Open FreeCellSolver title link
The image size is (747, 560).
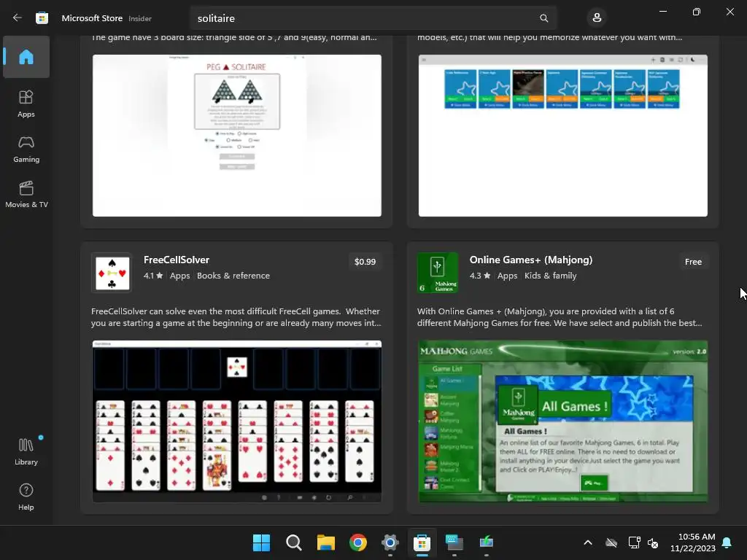(177, 260)
